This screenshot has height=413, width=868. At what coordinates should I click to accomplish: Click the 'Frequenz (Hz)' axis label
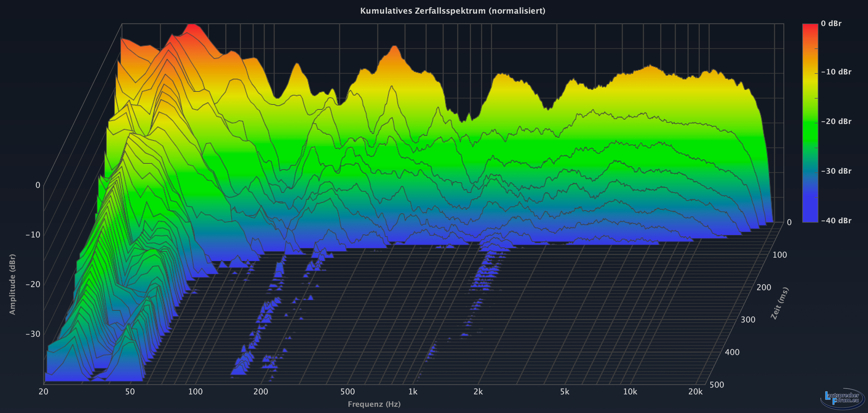click(374, 404)
